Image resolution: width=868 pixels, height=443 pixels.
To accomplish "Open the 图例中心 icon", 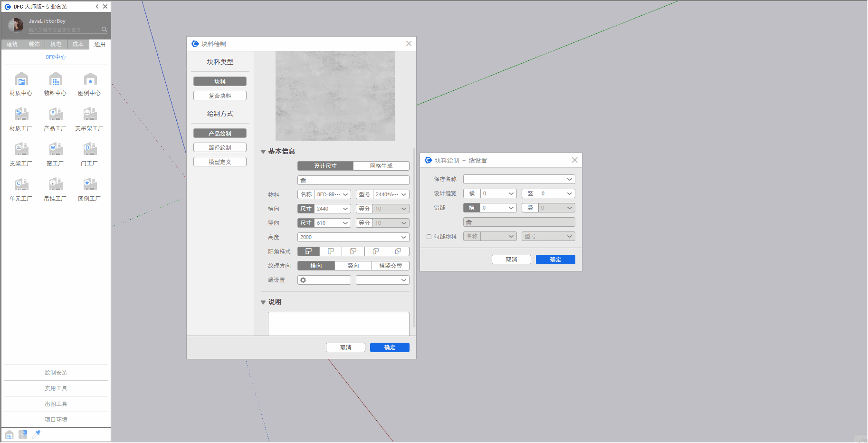I will [90, 79].
